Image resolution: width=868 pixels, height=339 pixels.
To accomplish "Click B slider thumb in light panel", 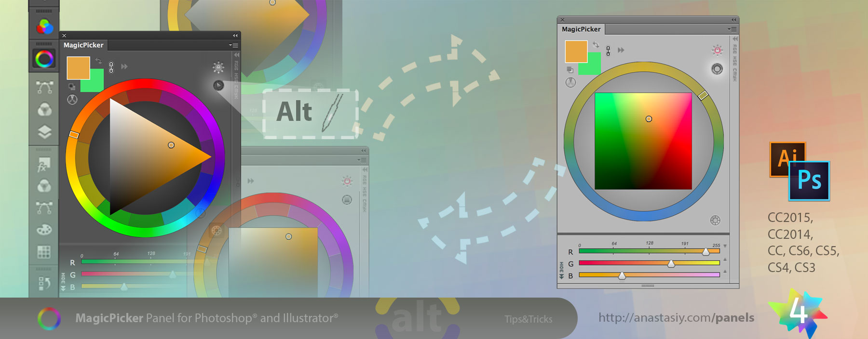I will (622, 276).
